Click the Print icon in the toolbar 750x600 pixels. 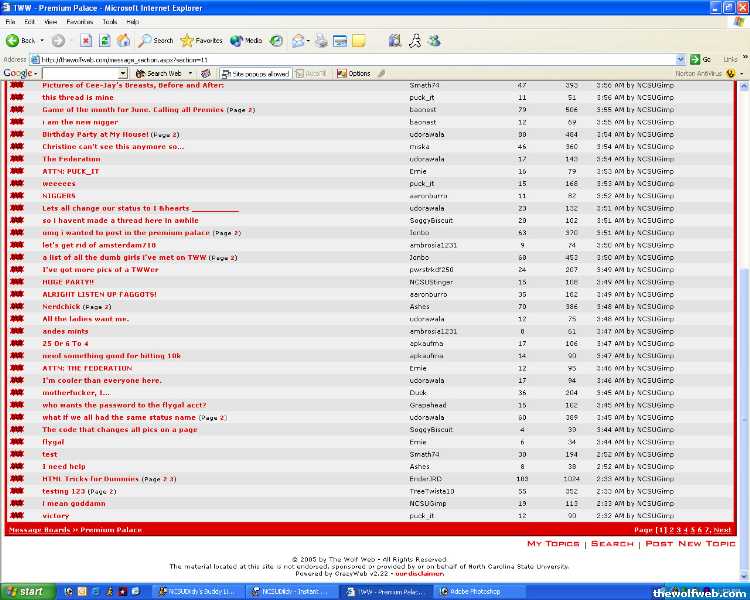click(321, 41)
